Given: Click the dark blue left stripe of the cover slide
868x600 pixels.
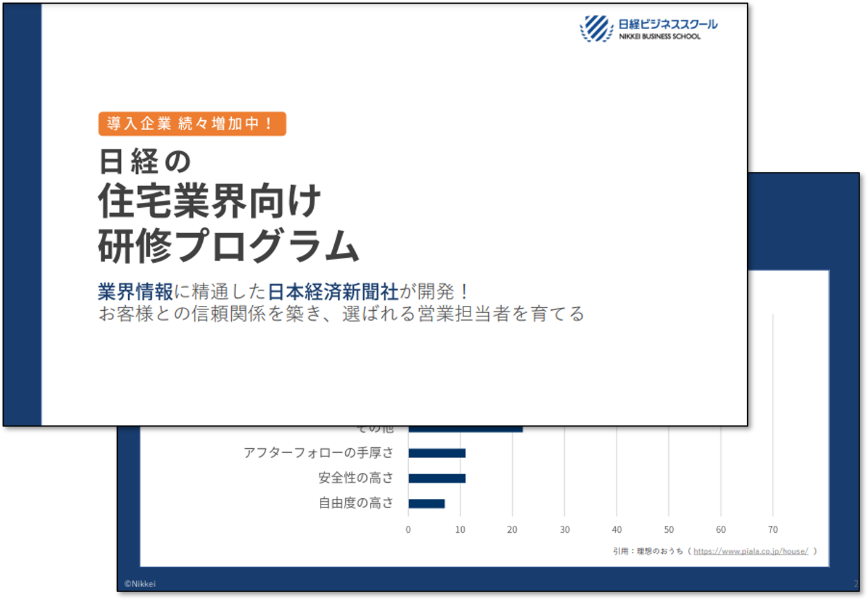Looking at the screenshot, I should point(22,215).
